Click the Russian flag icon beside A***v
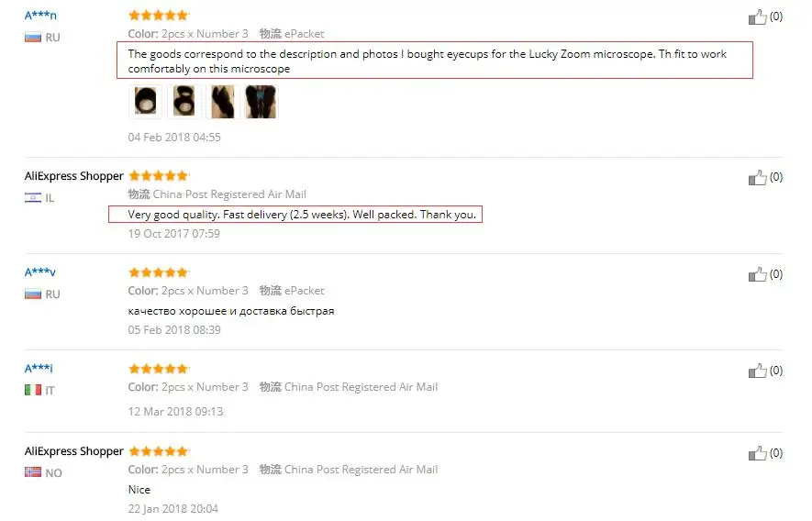 click(x=33, y=294)
